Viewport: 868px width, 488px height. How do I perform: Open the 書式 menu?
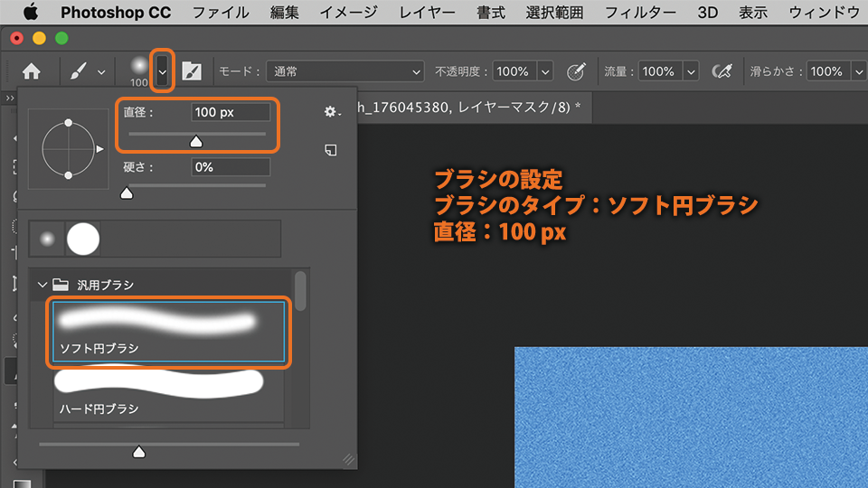pos(491,12)
